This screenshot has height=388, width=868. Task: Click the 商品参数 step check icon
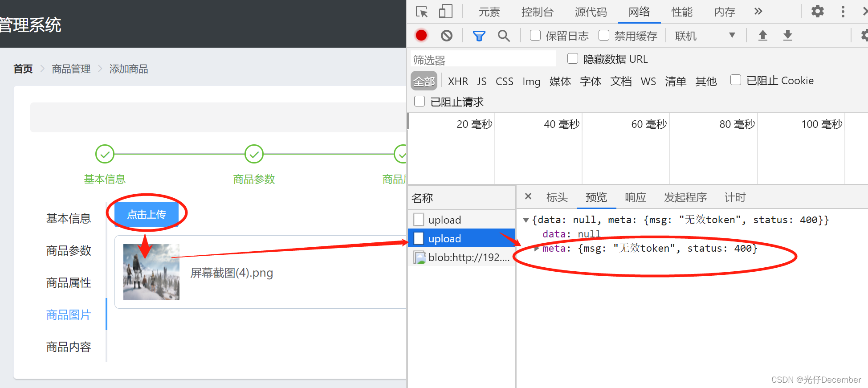coord(254,154)
